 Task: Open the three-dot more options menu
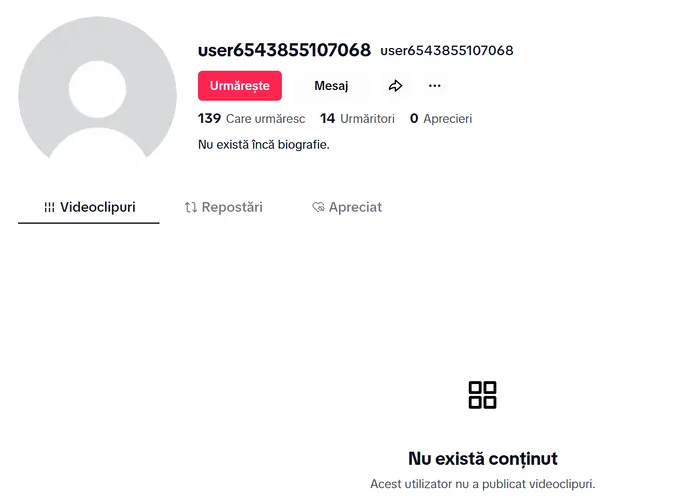coord(434,86)
